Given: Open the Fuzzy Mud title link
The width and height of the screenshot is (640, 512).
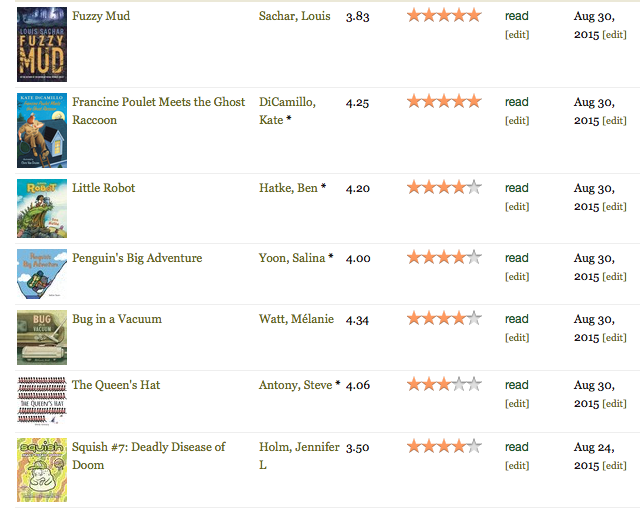Looking at the screenshot, I should tap(101, 16).
